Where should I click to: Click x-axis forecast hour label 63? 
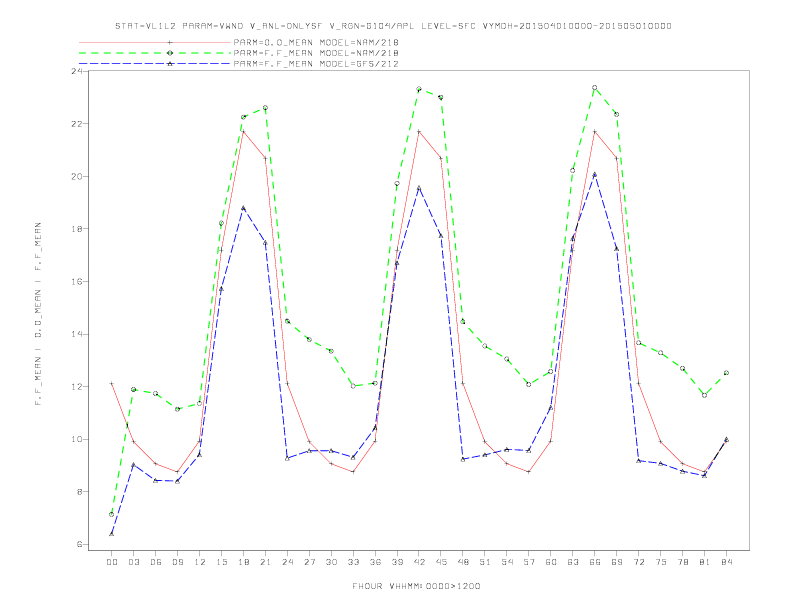click(573, 562)
